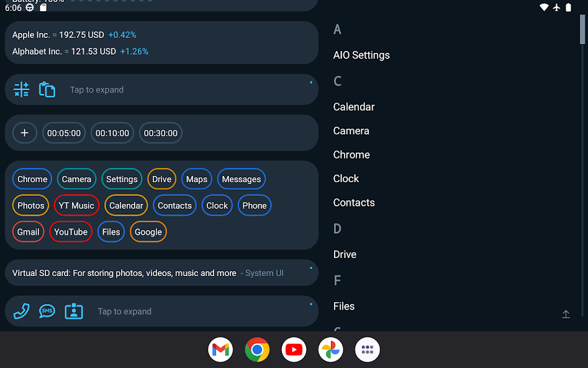Open Drive in the app list
This screenshot has height=368, width=588.
tap(345, 254)
